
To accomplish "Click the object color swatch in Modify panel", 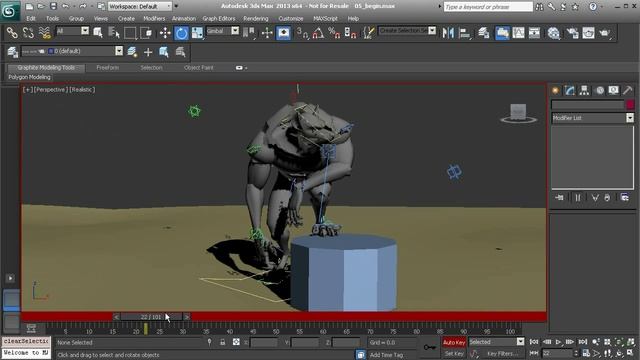I will click(630, 105).
